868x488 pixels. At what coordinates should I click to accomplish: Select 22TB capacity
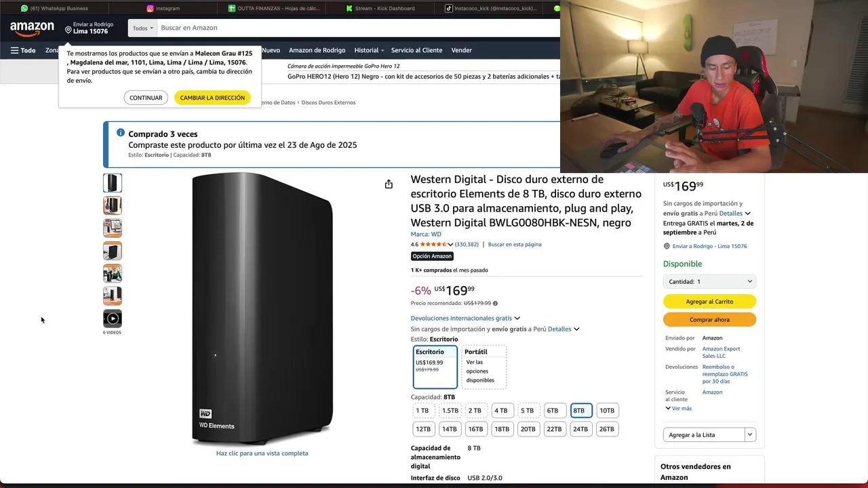tap(555, 429)
